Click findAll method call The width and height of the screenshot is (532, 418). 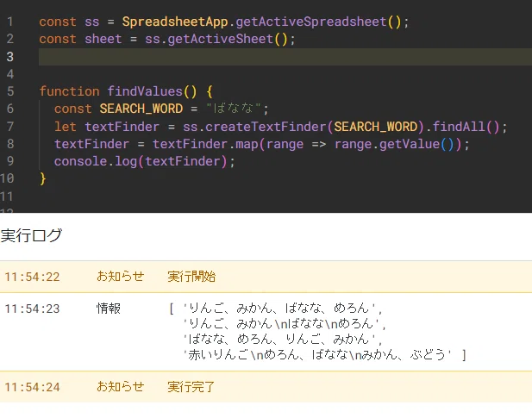point(459,127)
